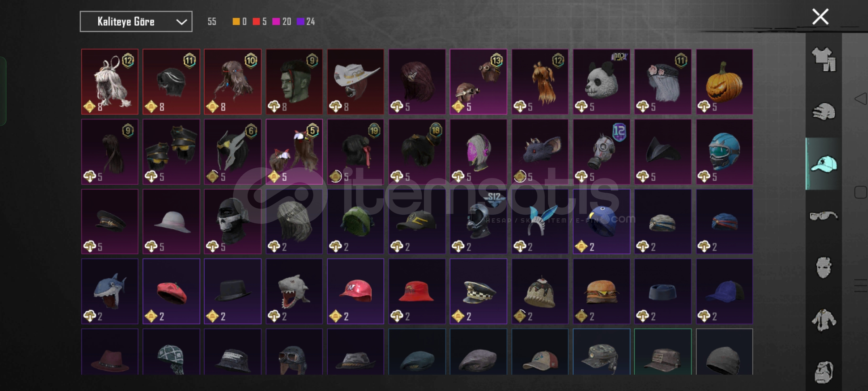
Task: Click the pink quality count 20
Action: tap(287, 22)
